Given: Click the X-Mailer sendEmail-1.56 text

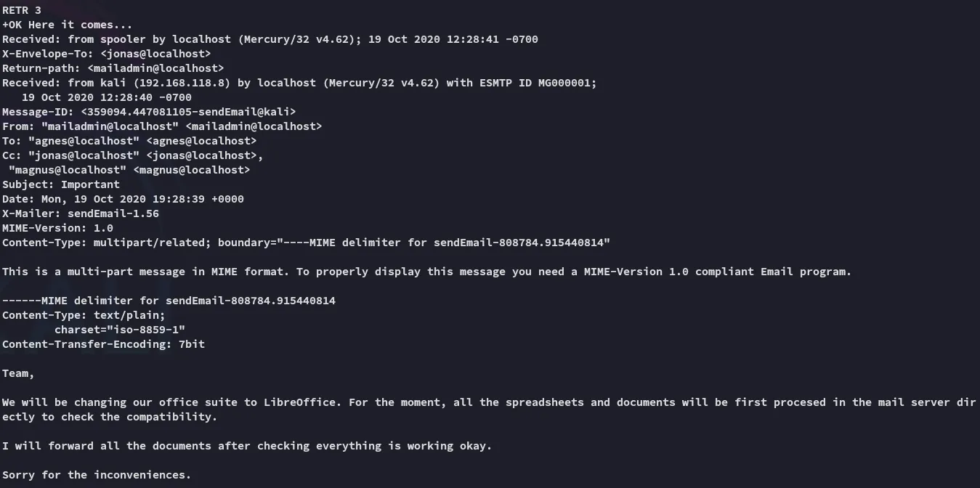Looking at the screenshot, I should [113, 213].
